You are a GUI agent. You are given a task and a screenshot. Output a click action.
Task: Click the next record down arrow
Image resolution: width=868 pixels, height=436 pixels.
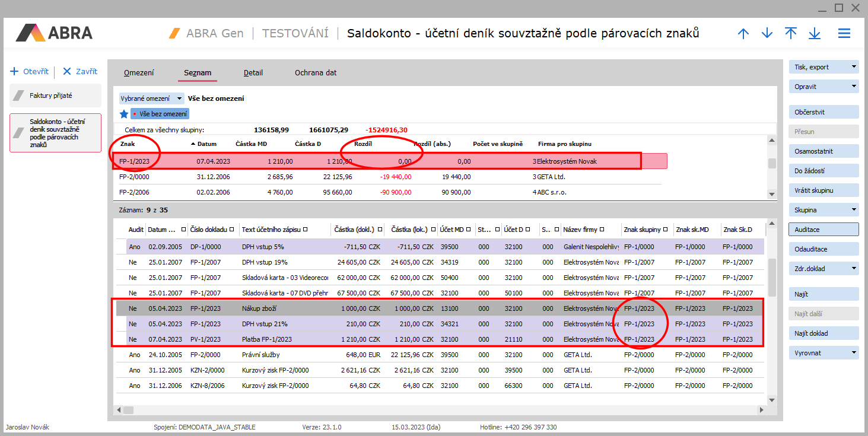767,34
